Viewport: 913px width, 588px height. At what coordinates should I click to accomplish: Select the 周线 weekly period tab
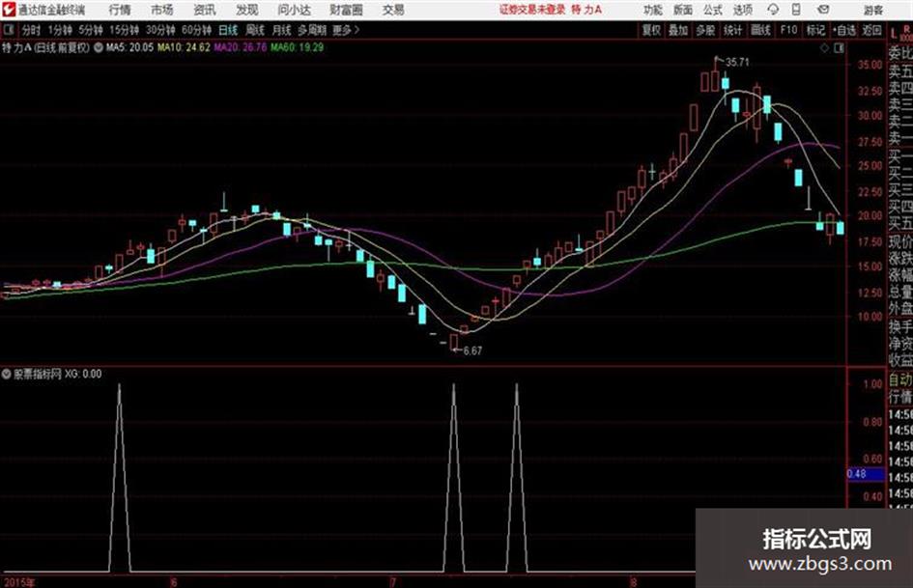click(255, 30)
